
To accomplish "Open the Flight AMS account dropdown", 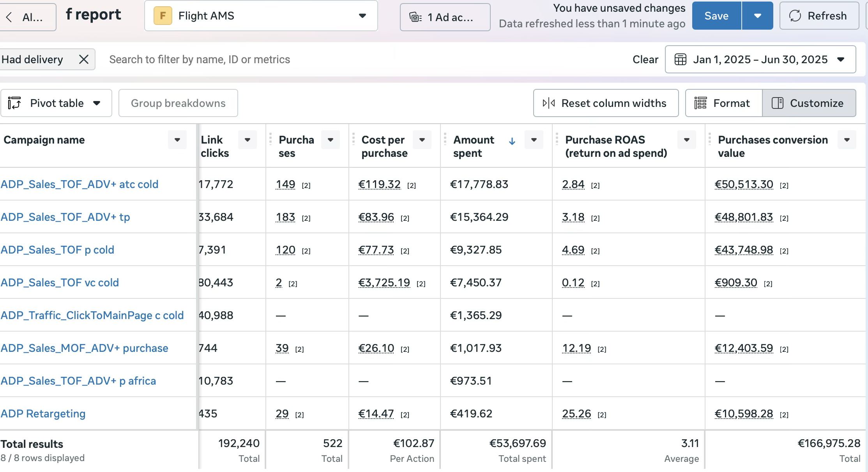I will [x=261, y=16].
